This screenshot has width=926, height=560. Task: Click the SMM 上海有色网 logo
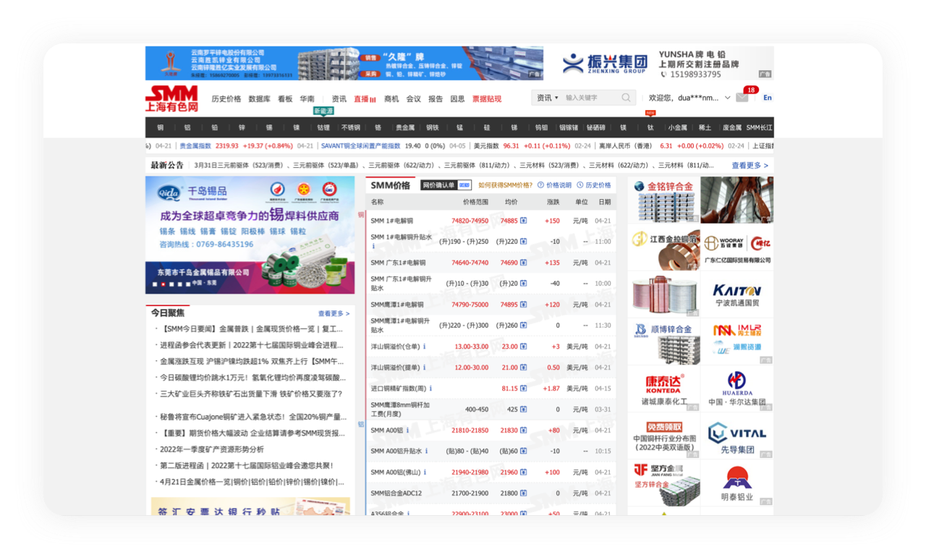171,99
